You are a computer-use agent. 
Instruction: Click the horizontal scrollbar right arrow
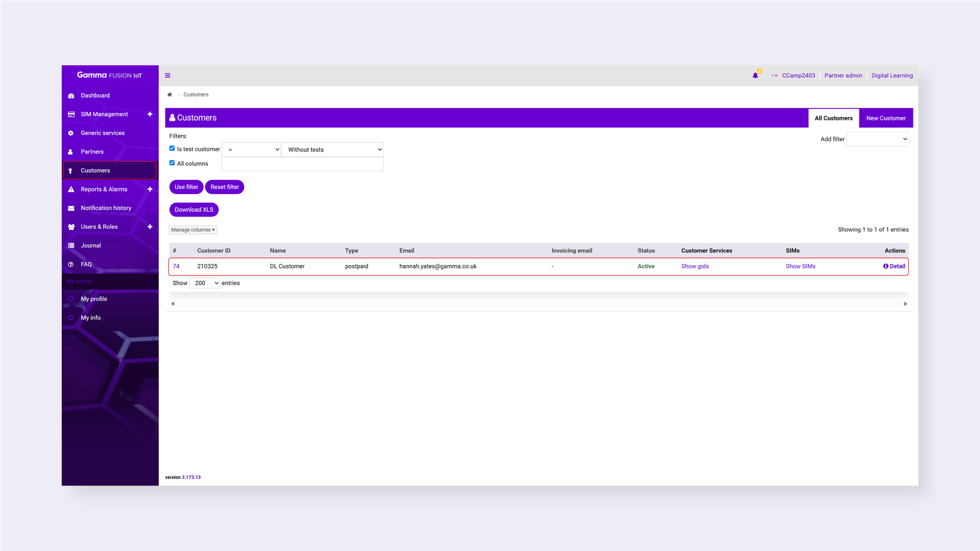click(905, 304)
